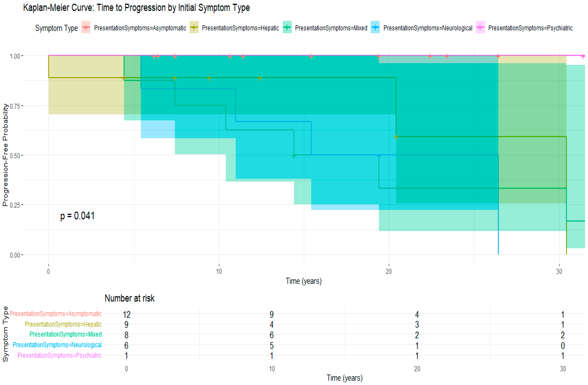Click the Hepatic row label in risk table
588x385 pixels.
63,324
